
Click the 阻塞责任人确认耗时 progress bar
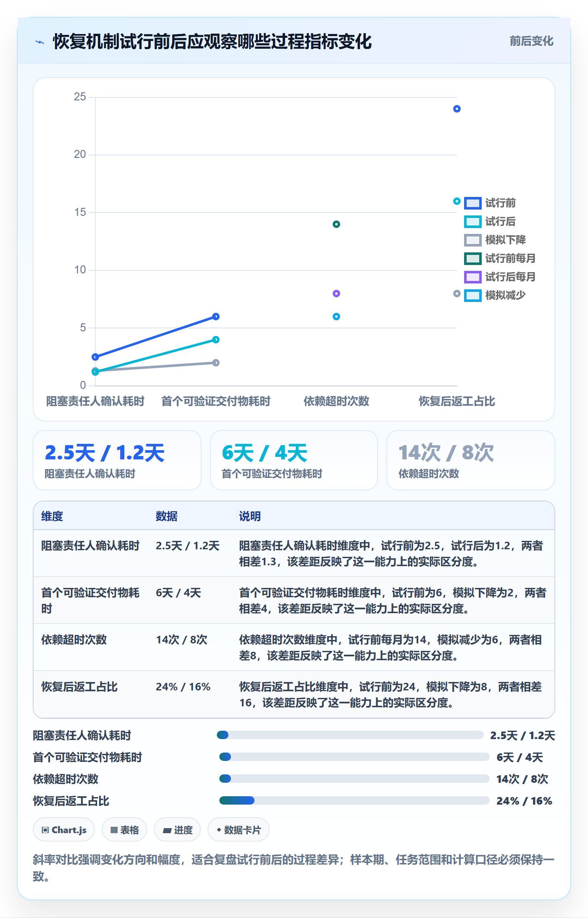(x=350, y=735)
